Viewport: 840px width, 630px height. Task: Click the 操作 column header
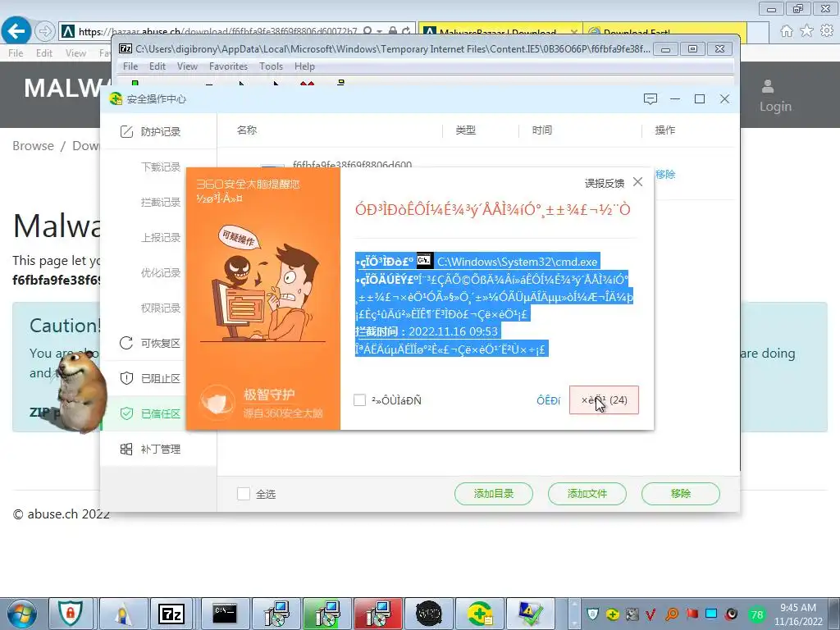coord(665,130)
